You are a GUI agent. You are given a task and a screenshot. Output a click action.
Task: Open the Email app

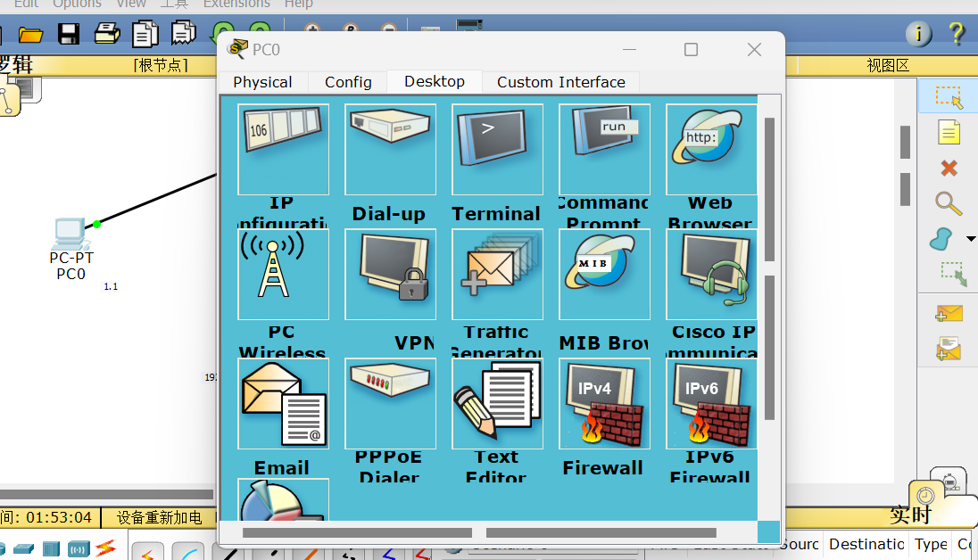(283, 403)
